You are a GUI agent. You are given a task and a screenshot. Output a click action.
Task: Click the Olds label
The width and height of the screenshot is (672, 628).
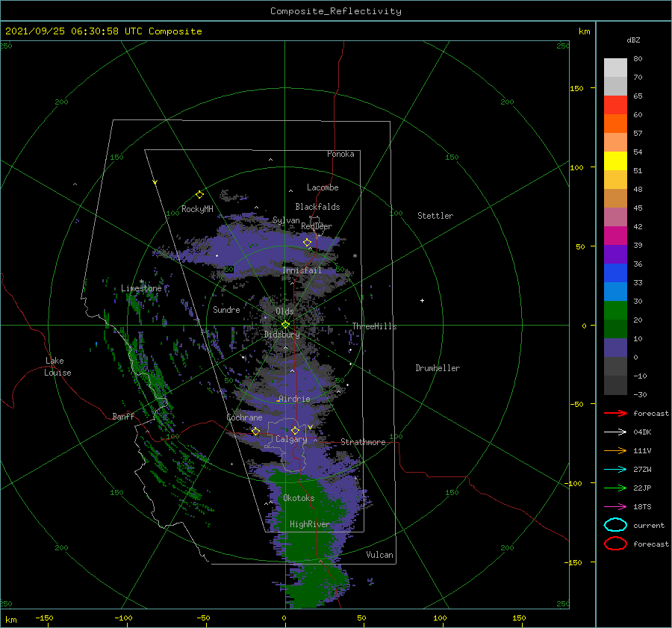pyautogui.click(x=284, y=311)
